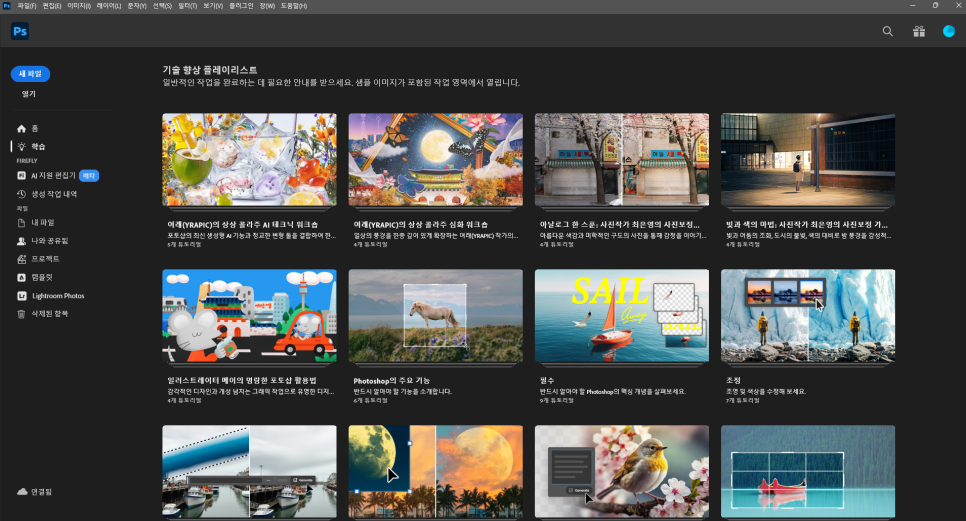Click '7개 튜토리얼' under 조정
966x521 pixels.
pos(743,400)
